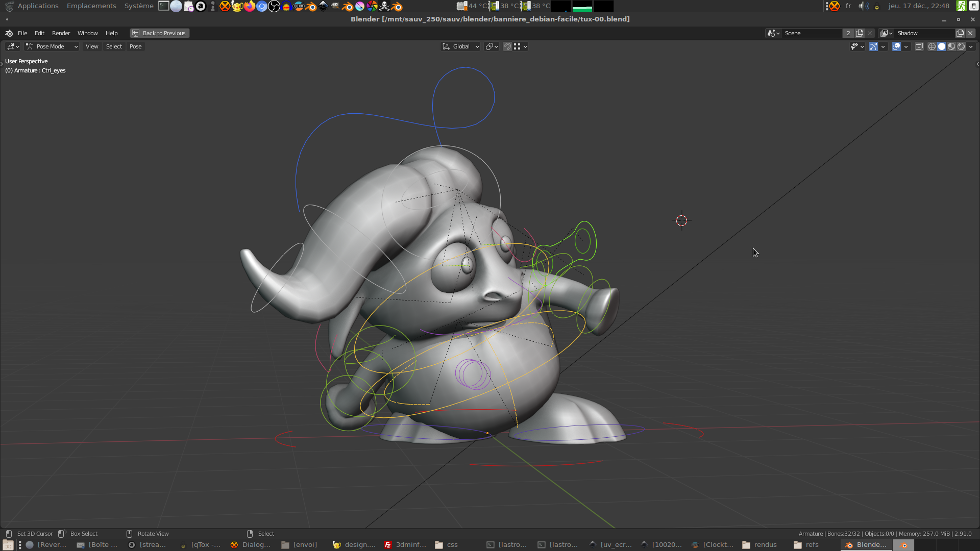
Task: Open the Help menu
Action: (x=111, y=33)
